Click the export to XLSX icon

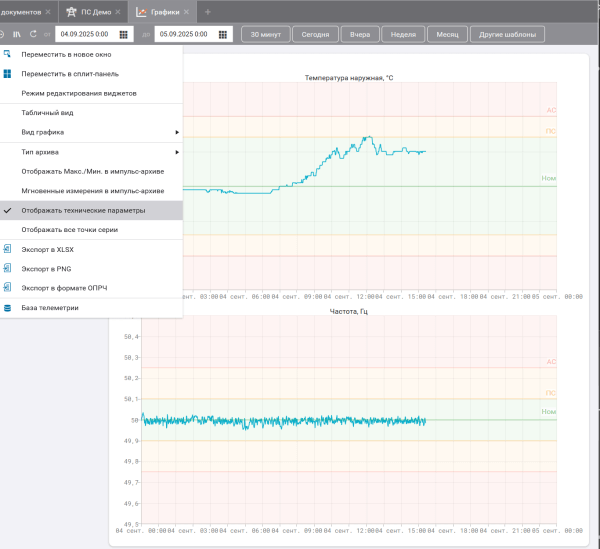coord(7,249)
